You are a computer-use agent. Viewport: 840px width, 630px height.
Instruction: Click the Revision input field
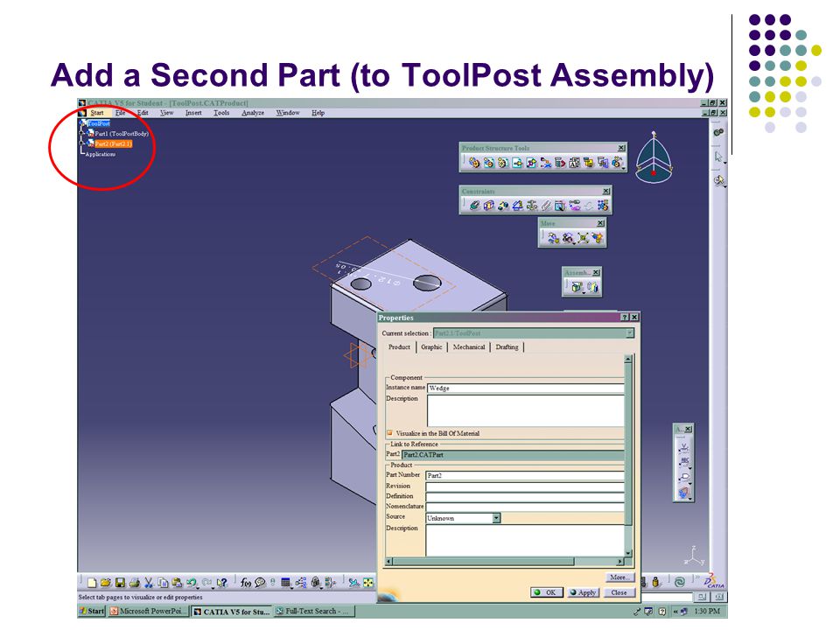(525, 487)
